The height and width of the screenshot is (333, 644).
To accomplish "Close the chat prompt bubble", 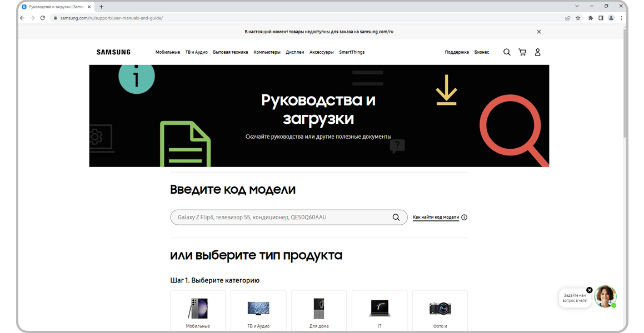I will tap(590, 290).
